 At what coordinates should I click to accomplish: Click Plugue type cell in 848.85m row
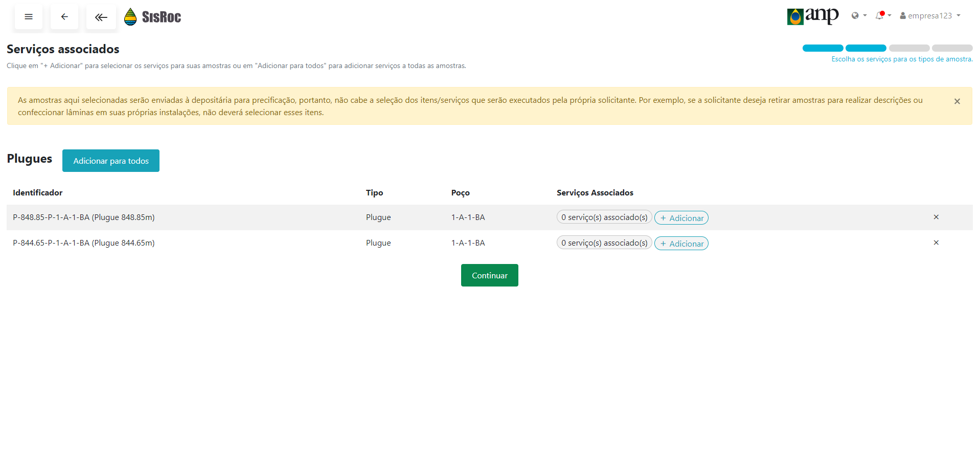point(378,217)
